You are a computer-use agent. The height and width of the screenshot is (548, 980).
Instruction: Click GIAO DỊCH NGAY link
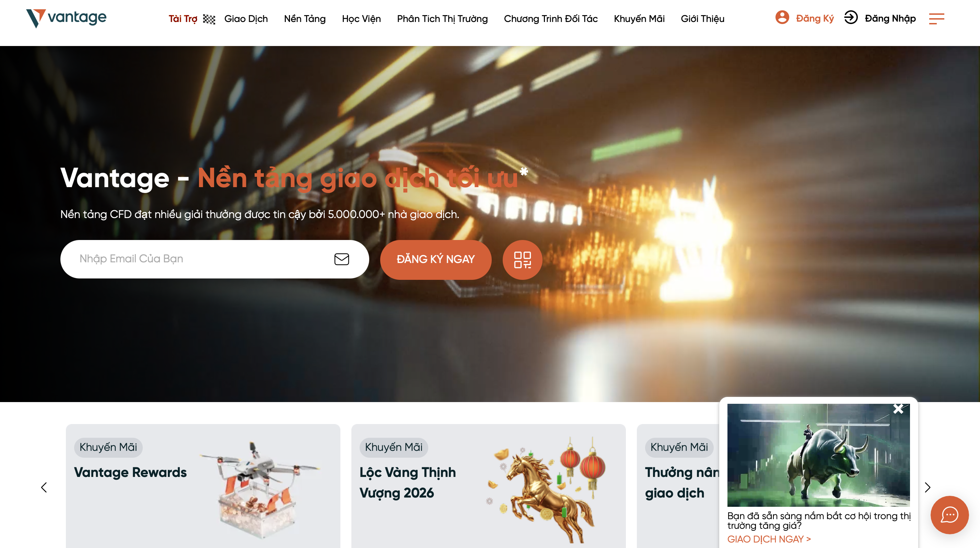(769, 539)
